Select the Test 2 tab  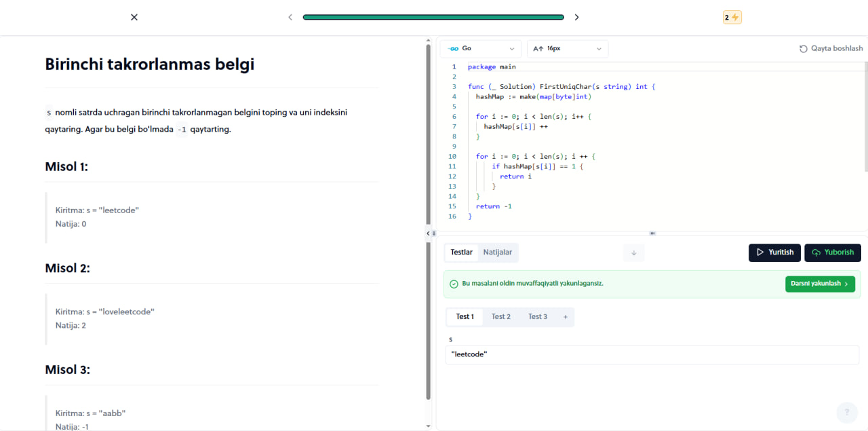tap(501, 317)
